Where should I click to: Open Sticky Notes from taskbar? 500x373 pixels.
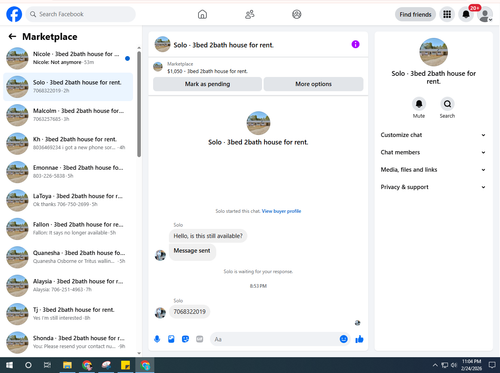[x=125, y=365]
